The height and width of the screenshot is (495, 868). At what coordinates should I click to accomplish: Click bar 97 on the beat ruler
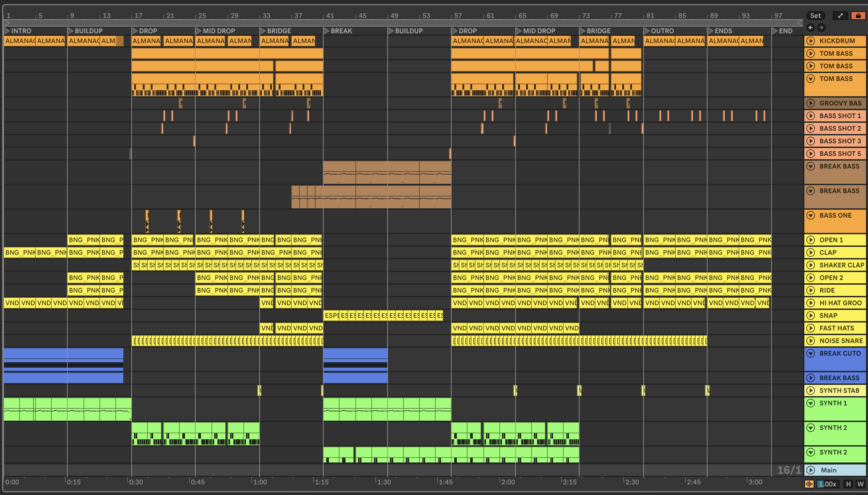tap(778, 16)
